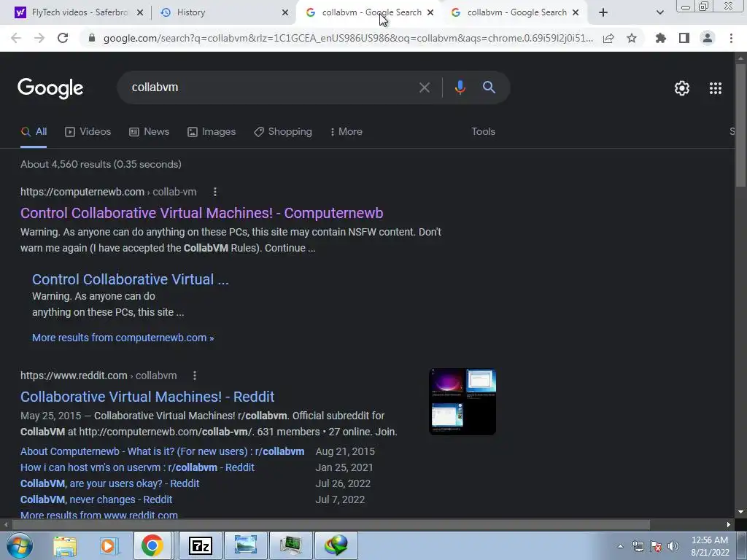Click the horizontal scrollbar thumb
747x560 pixels.
click(330, 525)
